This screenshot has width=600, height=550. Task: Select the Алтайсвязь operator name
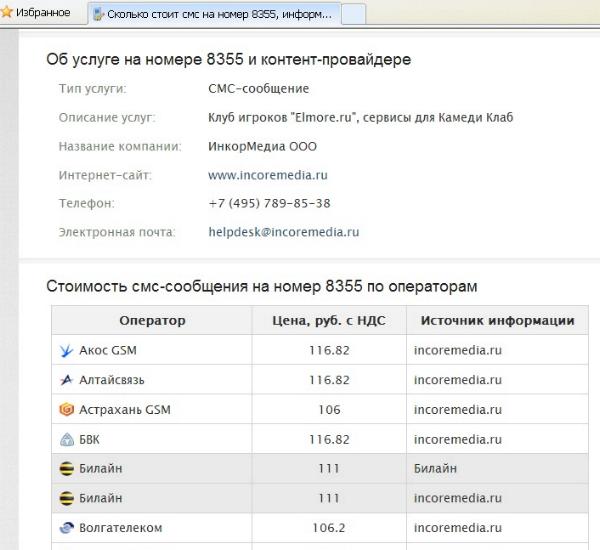pyautogui.click(x=112, y=380)
